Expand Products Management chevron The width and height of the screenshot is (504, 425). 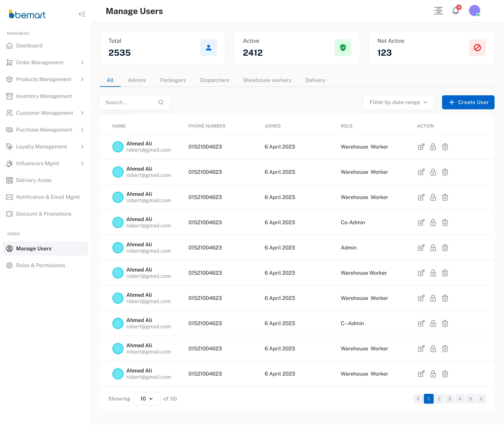[x=82, y=80]
